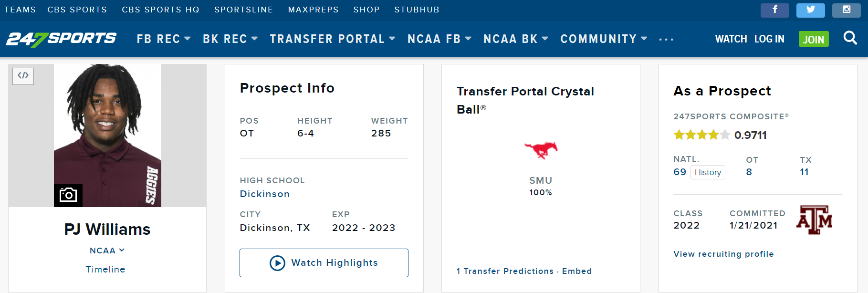Expand the TRANSFER PORTAL menu
The image size is (868, 293).
tap(333, 39)
